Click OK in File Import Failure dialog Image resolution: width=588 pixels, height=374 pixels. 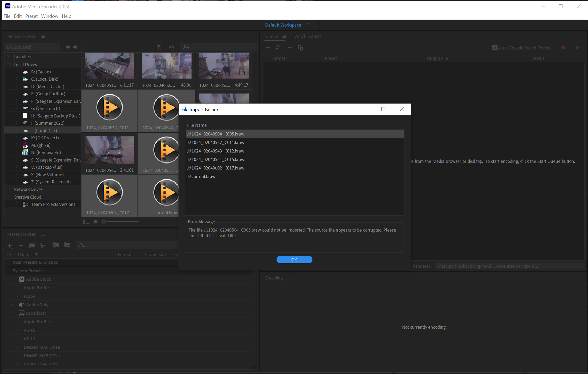click(x=294, y=260)
